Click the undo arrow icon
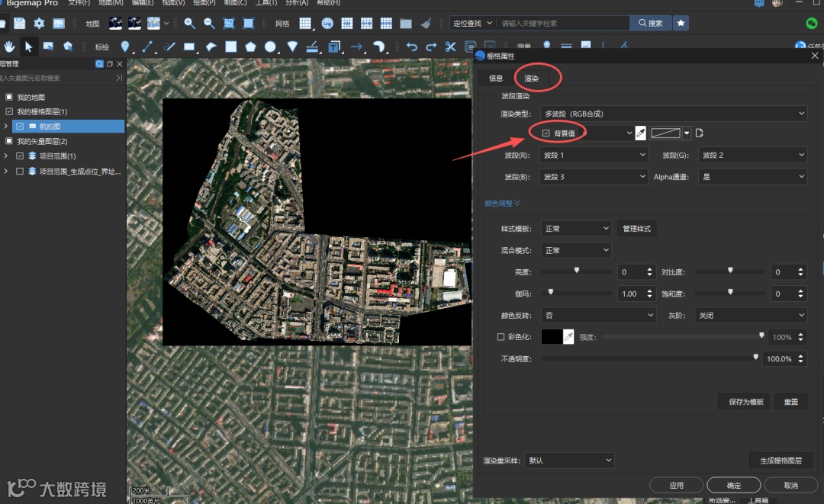This screenshot has height=504, width=824. (412, 47)
